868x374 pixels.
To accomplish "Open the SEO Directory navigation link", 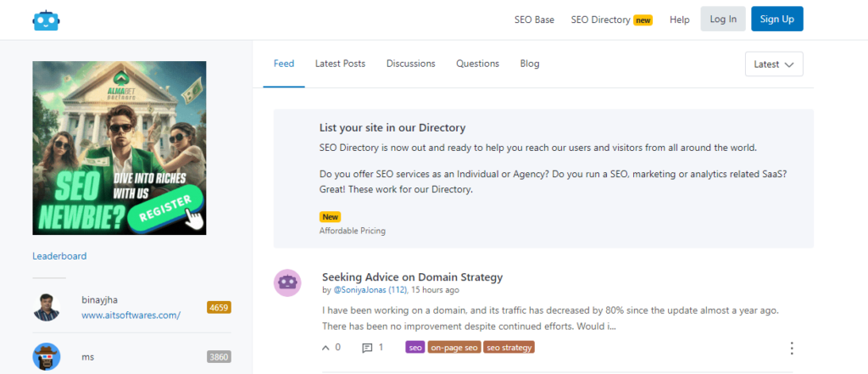I will coord(602,20).
